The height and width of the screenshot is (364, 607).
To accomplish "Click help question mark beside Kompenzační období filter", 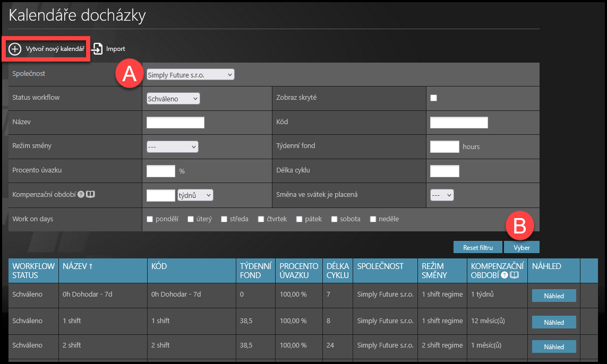I will [81, 195].
